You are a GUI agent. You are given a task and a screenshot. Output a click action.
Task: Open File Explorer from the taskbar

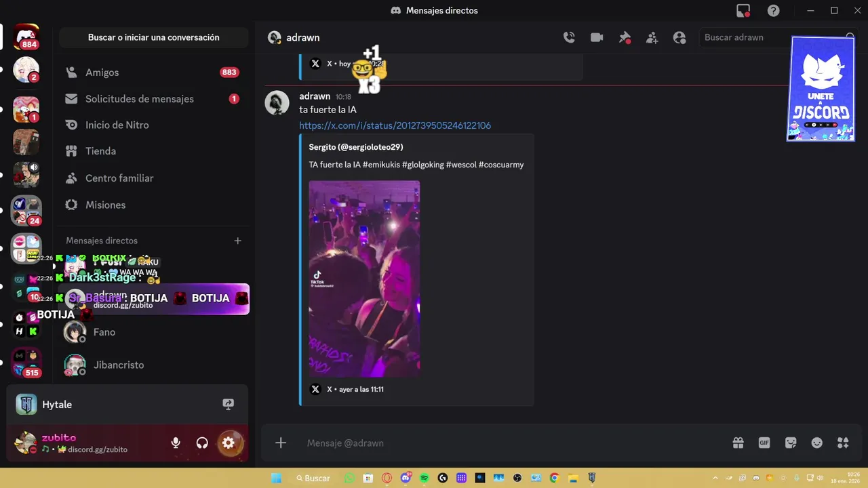[573, 478]
